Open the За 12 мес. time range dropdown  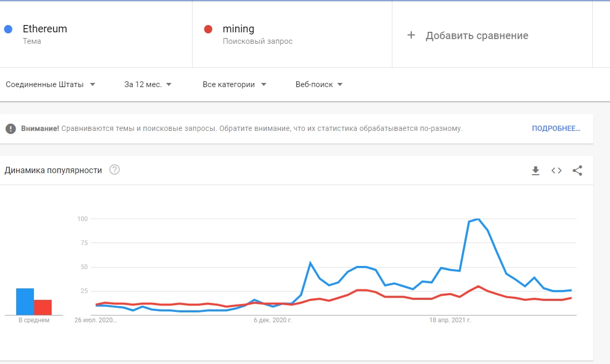[148, 84]
